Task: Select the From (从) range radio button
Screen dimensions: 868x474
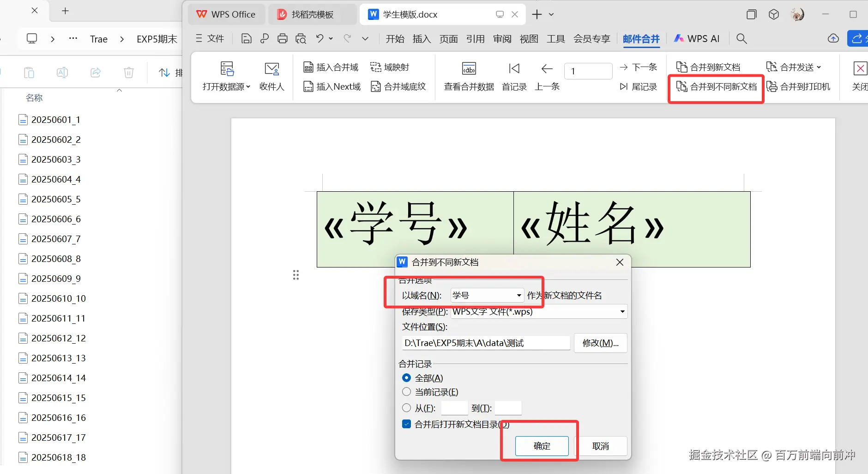Action: 406,408
